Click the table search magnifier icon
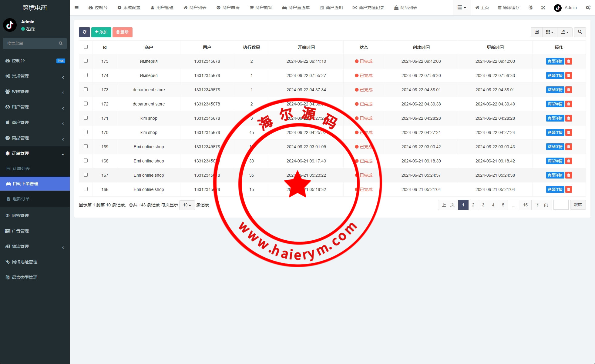Viewport: 595px width, 364px height. click(580, 32)
